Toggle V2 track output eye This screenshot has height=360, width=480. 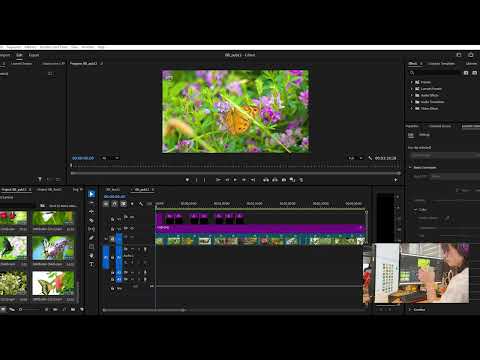(132, 228)
